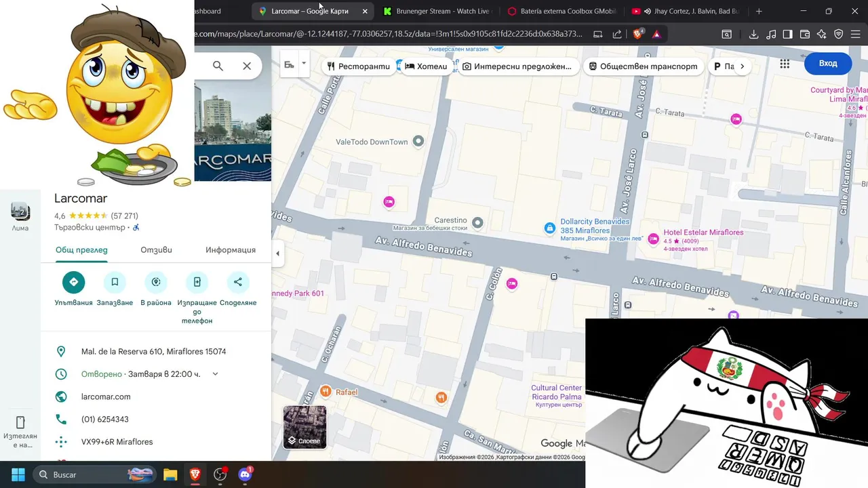
Task: Open the Google apps grid icon
Action: click(x=785, y=64)
